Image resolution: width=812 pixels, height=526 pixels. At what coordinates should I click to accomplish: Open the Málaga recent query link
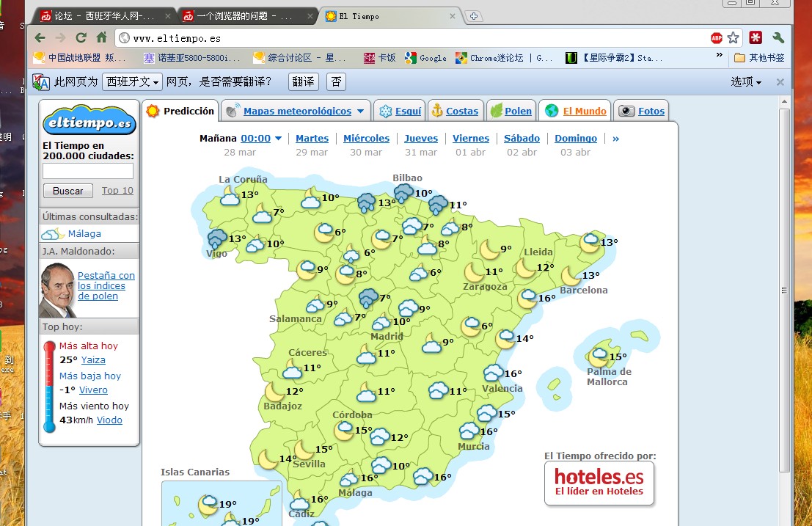pyautogui.click(x=84, y=234)
